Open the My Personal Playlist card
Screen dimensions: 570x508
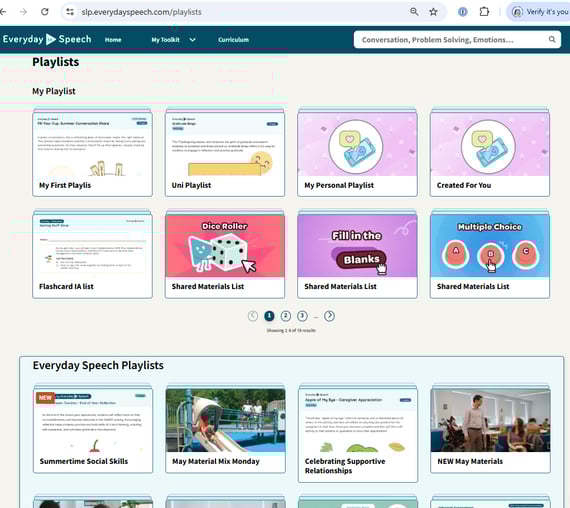357,152
